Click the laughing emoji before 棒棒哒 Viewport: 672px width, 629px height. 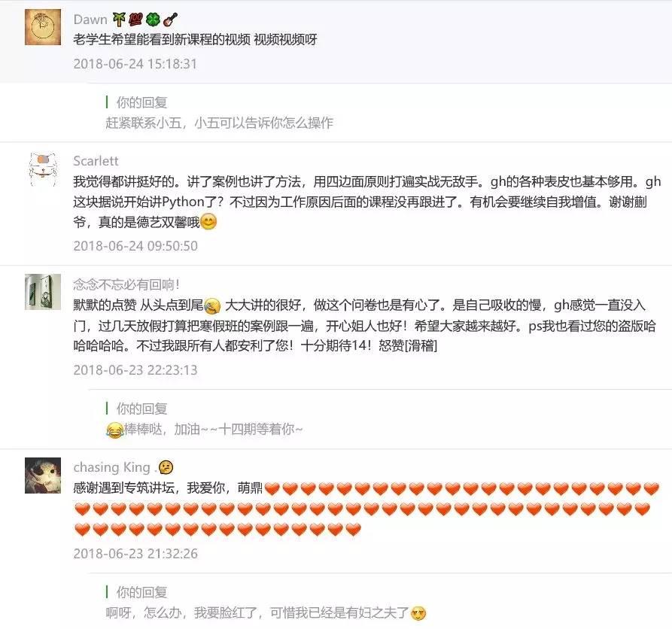point(114,430)
